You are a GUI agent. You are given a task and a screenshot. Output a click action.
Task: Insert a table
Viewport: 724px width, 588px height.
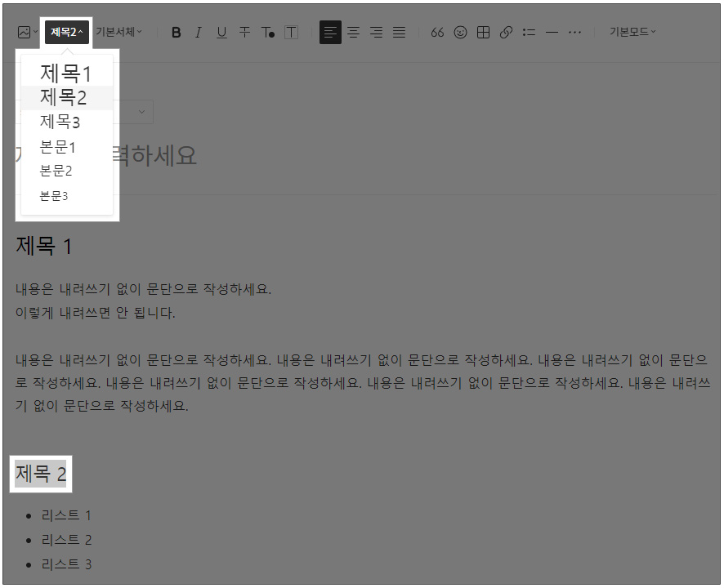[483, 33]
